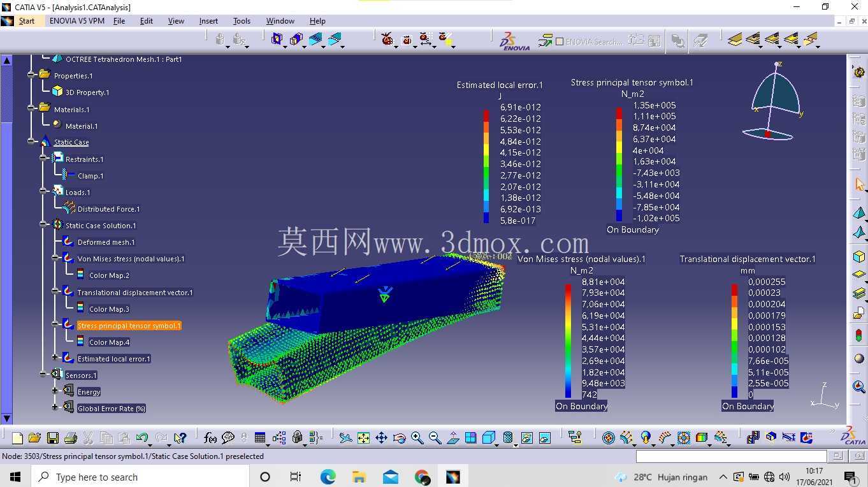Click the magnifier results icon on right toolbar
Image resolution: width=868 pixels, height=487 pixels.
point(859,387)
